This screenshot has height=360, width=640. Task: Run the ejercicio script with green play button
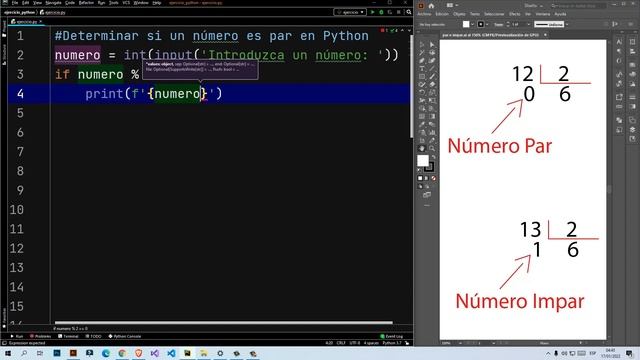(x=372, y=12)
